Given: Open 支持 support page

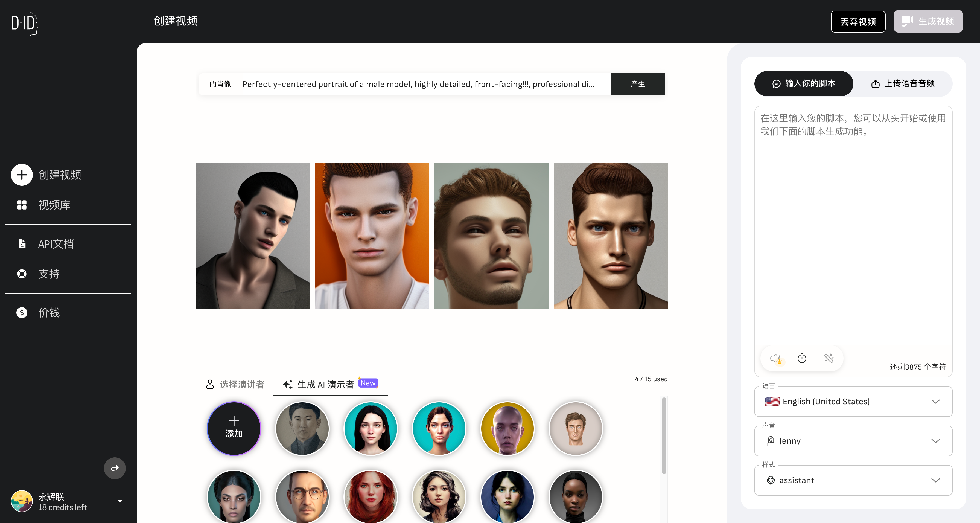Looking at the screenshot, I should click(x=49, y=274).
